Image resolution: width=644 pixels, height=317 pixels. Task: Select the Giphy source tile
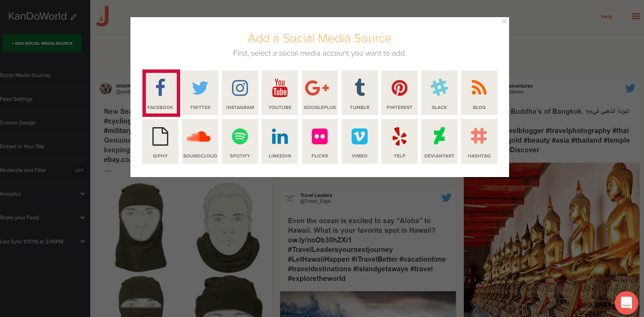[160, 141]
